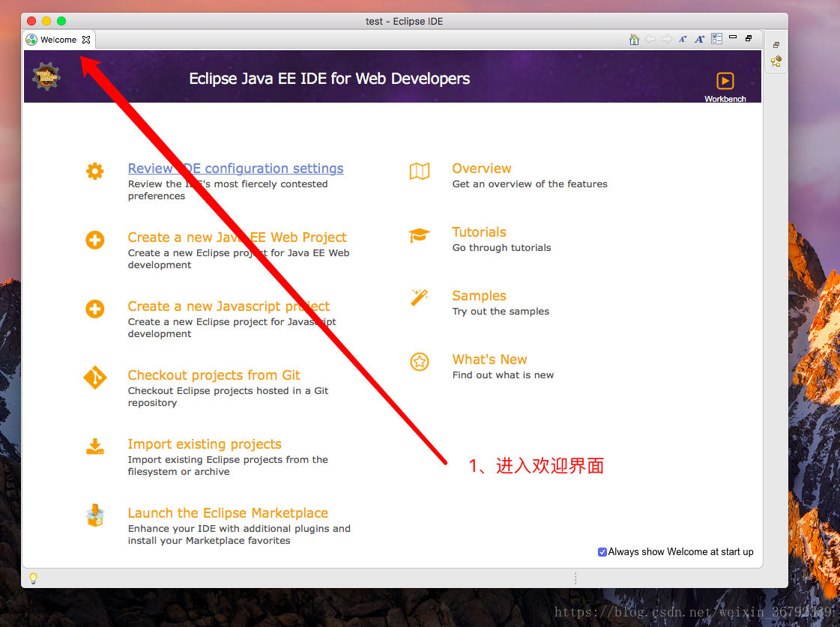Viewport: 840px width, 627px height.
Task: Launch the Eclipse Marketplace link
Action: pos(228,513)
